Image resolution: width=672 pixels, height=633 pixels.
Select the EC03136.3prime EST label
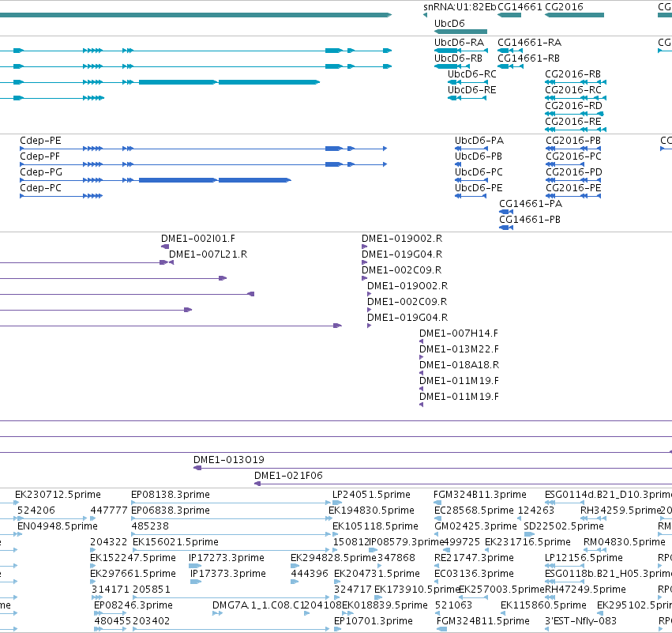[x=474, y=575]
